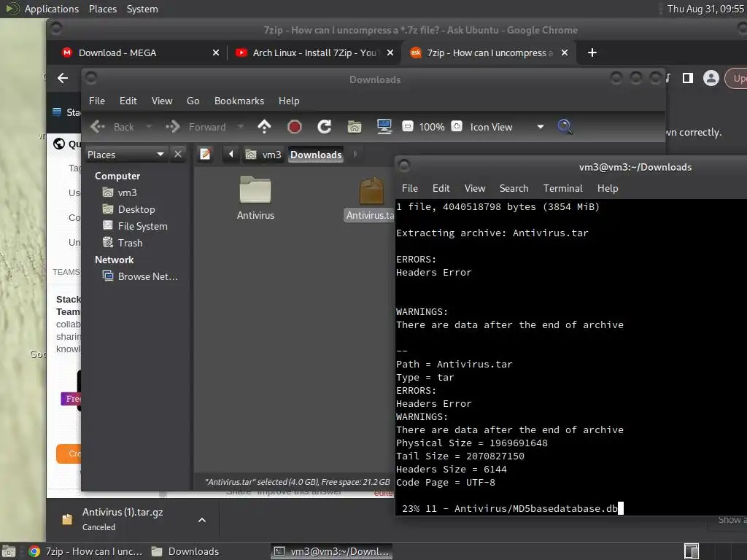Zoom out with the minus icon

coord(408,126)
